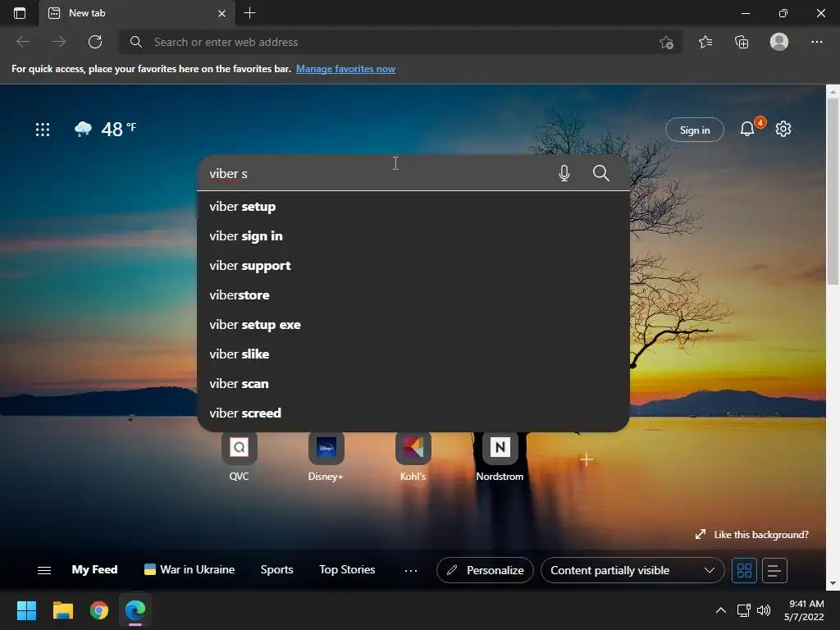Screen dimensions: 840x630
Task: Click the Edge taskbar icon
Action: (x=135, y=610)
